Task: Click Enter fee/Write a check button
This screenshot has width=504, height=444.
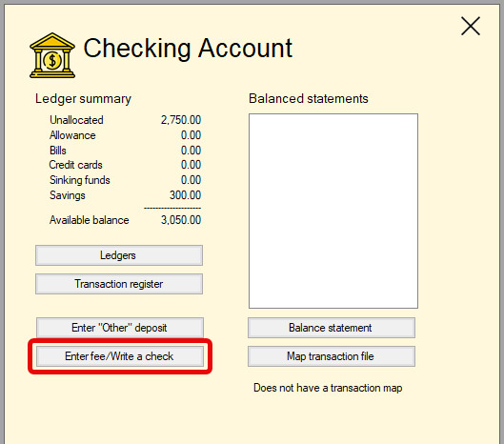Action: point(120,356)
